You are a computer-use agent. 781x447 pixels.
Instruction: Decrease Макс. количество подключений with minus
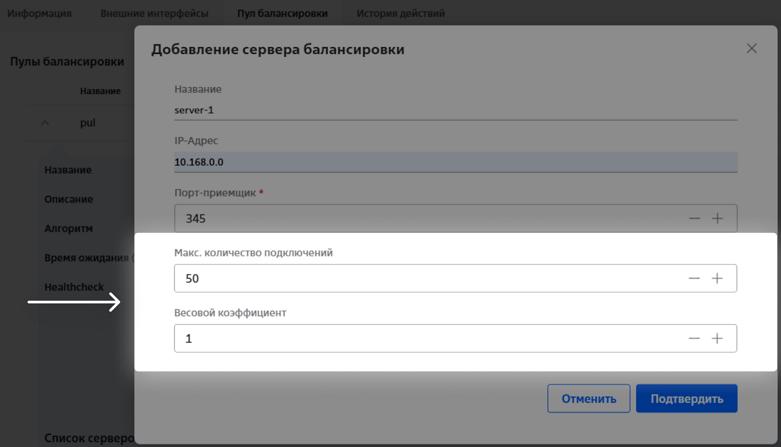(x=694, y=278)
